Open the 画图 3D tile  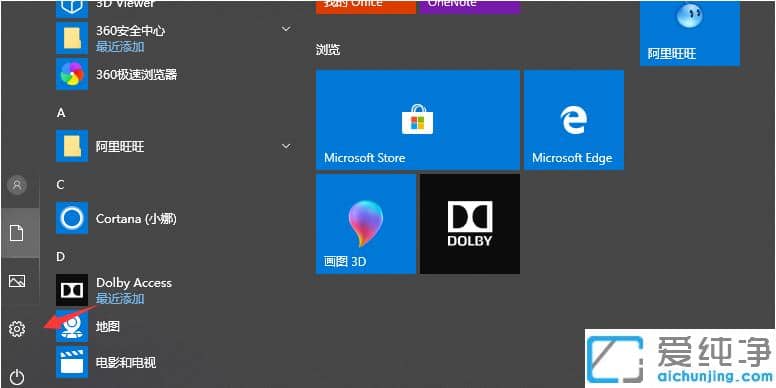coord(366,224)
